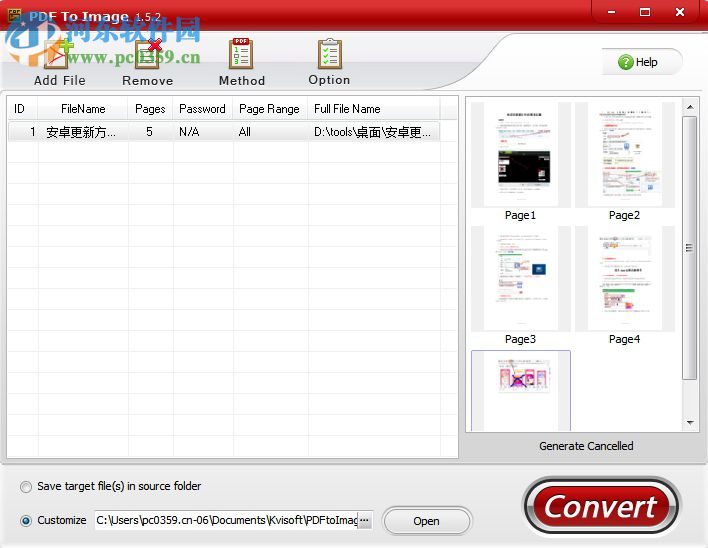Viewport: 708px width, 548px height.
Task: Click the preview pane vertical scrollbar thumb
Action: click(689, 248)
